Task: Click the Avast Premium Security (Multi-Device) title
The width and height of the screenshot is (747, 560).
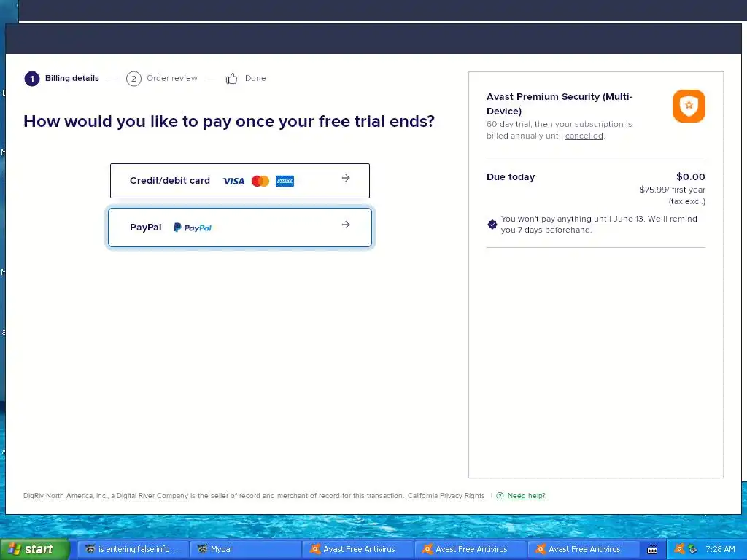Action: [x=560, y=104]
